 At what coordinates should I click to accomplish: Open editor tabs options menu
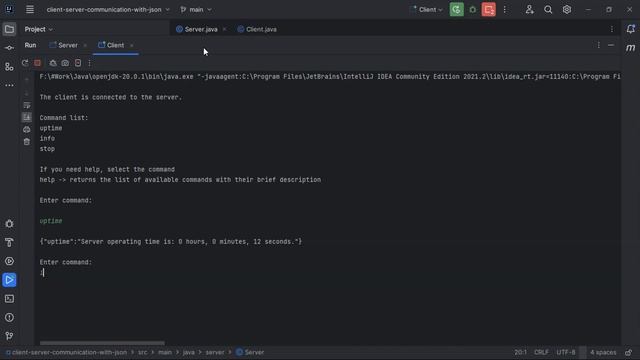point(612,29)
